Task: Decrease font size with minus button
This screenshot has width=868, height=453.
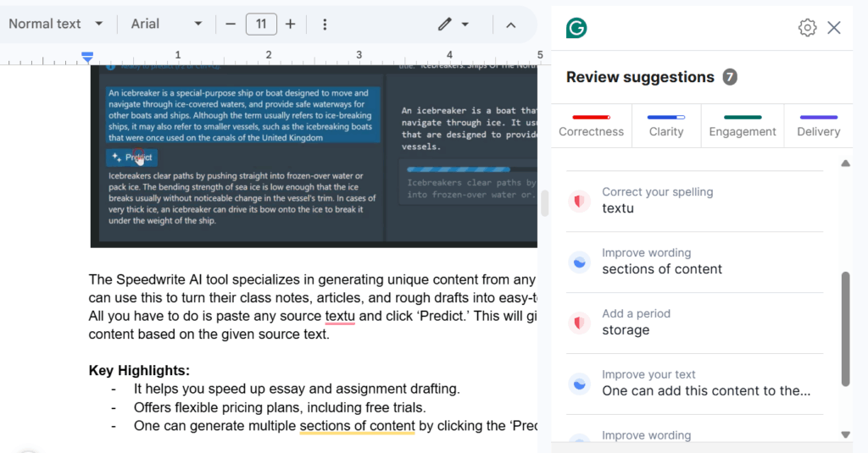Action: pyautogui.click(x=231, y=25)
